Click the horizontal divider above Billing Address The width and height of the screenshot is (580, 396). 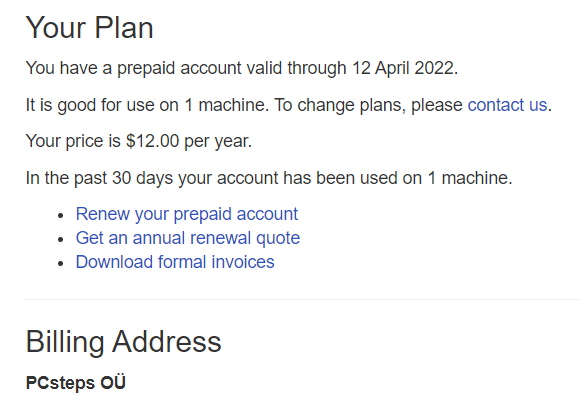303,299
